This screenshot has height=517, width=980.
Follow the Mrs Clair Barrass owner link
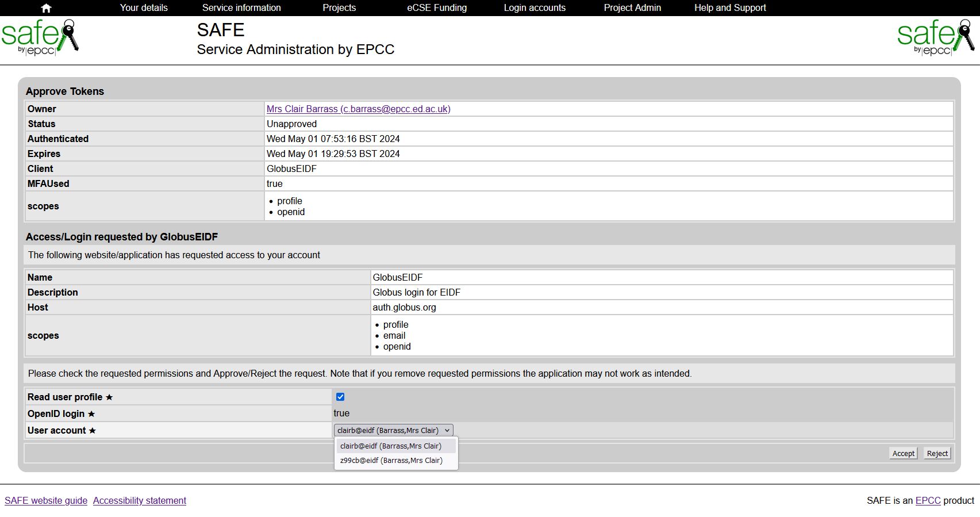point(358,109)
